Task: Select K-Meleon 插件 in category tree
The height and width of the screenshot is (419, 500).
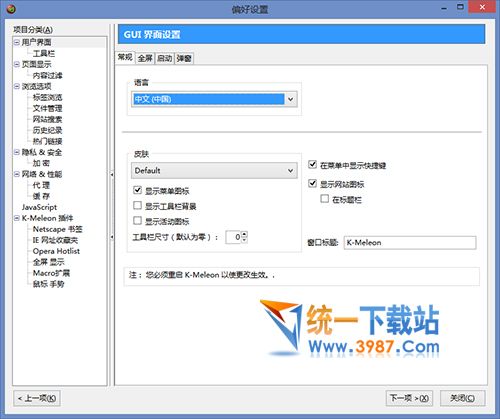Action: tap(47, 218)
